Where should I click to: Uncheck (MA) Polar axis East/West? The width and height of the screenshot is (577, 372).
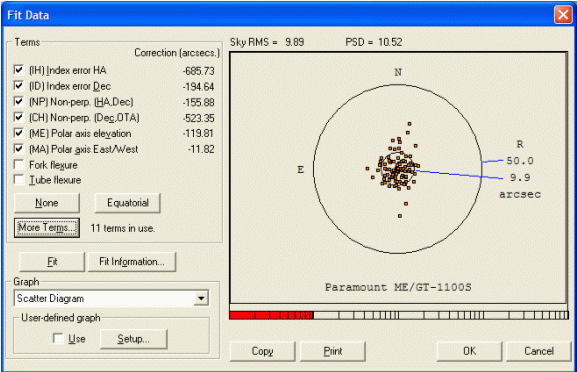[x=18, y=149]
